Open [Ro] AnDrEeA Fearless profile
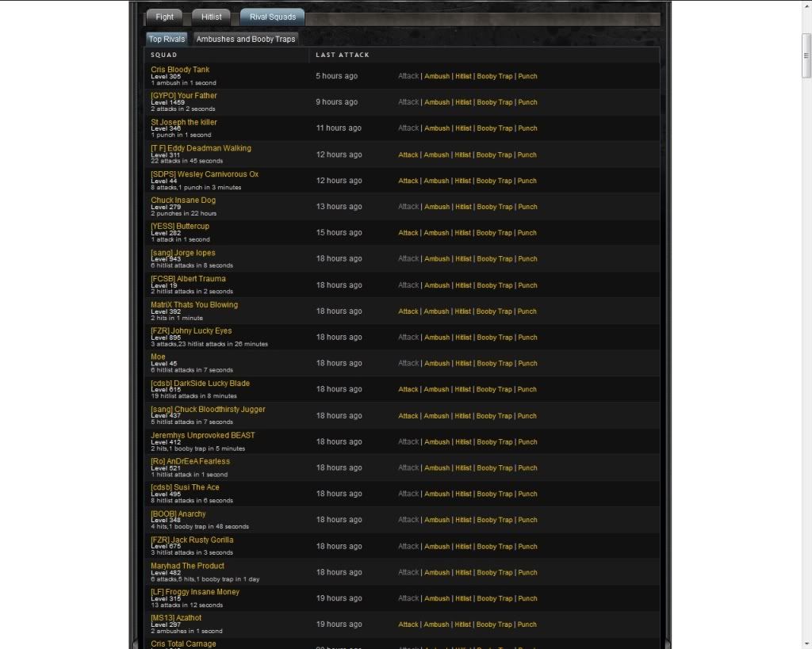 coord(190,460)
